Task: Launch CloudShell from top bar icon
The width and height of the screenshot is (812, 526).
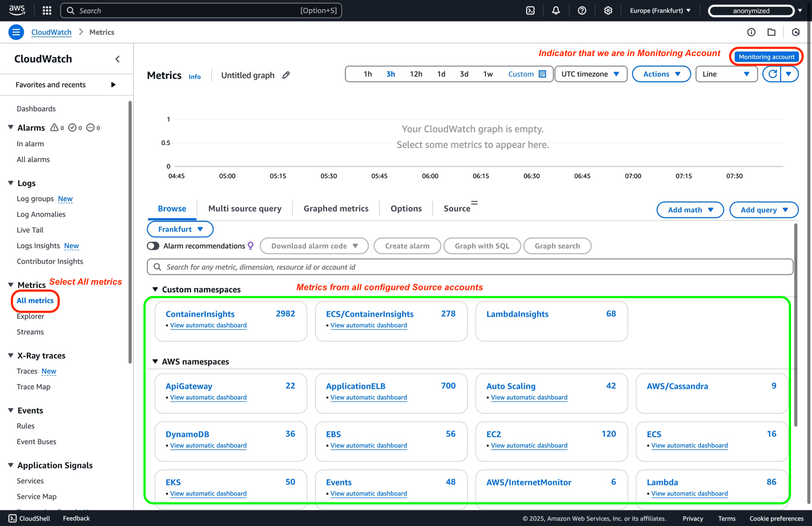Action: [530, 10]
